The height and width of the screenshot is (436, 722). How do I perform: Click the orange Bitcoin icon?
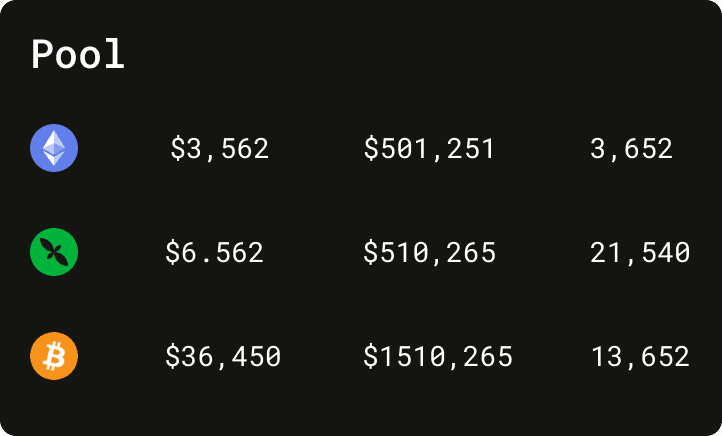[x=54, y=356]
